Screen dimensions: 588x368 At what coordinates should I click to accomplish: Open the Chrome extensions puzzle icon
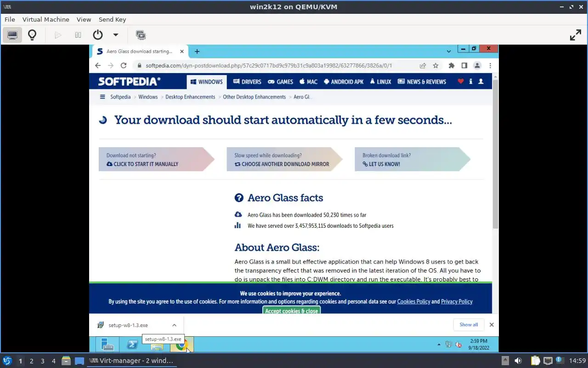[x=452, y=65]
